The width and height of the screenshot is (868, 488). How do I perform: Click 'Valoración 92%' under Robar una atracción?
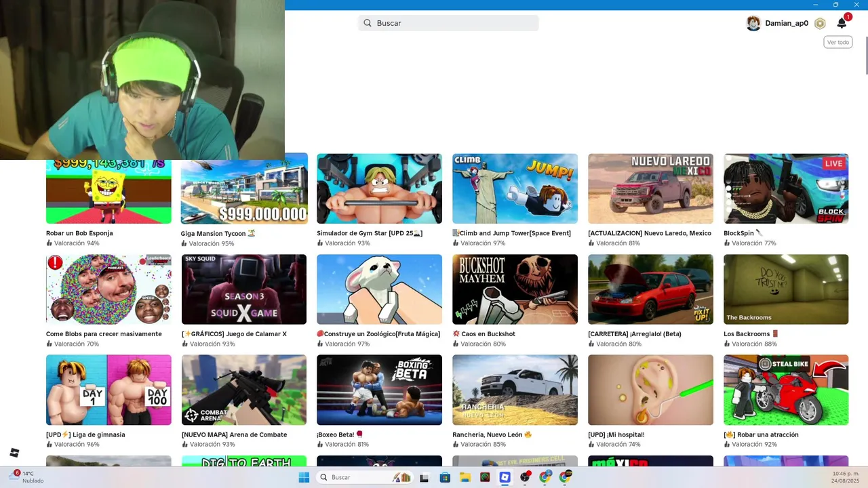(x=754, y=445)
